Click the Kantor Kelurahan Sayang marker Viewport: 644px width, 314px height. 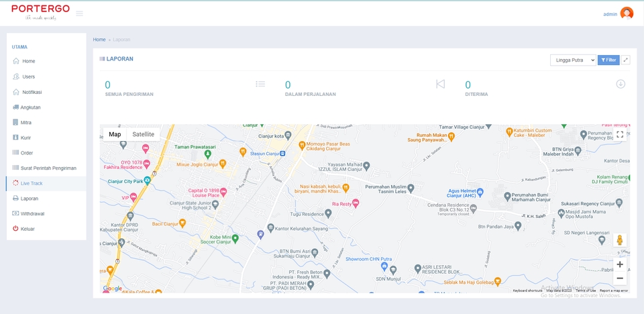point(270,227)
